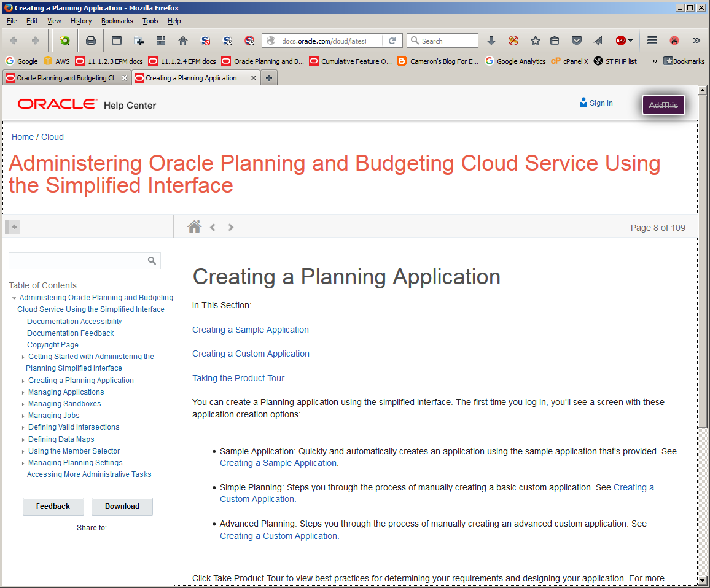
Task: Click the Feedback button
Action: (x=53, y=506)
